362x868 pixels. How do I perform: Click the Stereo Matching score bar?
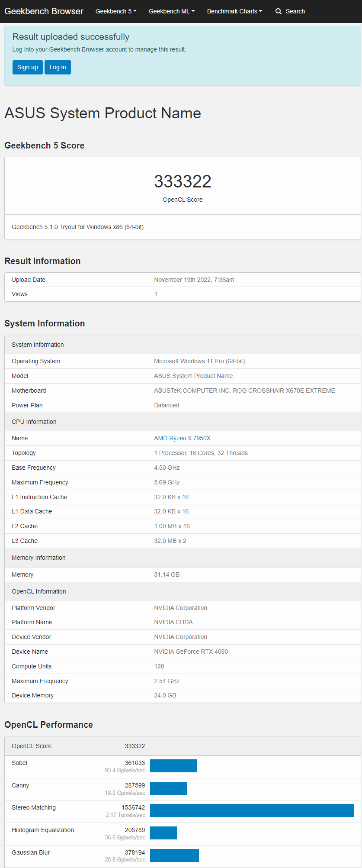click(x=252, y=810)
